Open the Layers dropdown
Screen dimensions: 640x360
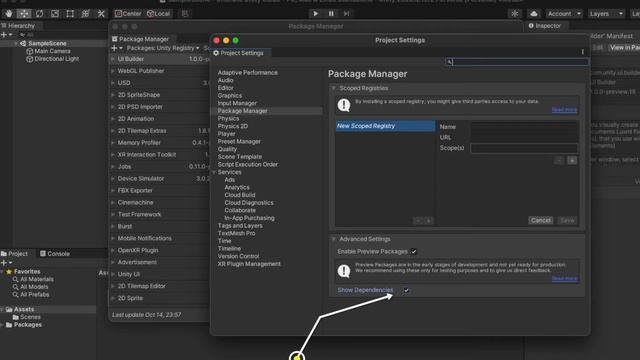point(607,13)
